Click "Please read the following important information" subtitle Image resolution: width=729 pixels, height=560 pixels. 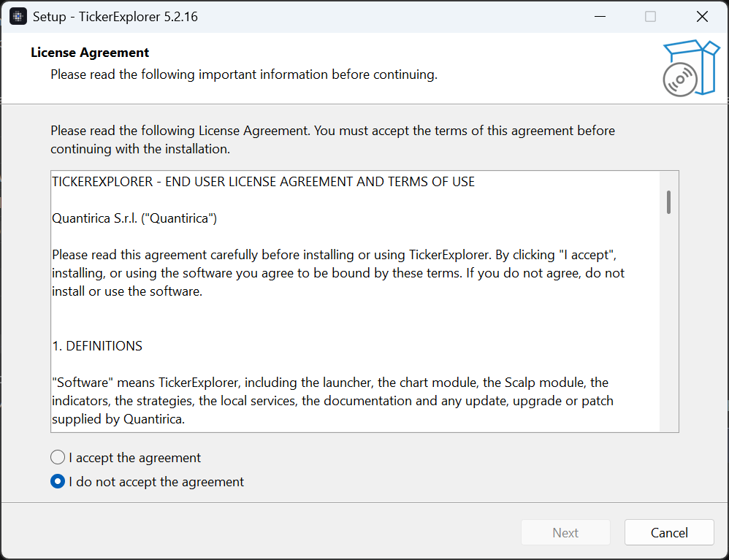(x=244, y=74)
